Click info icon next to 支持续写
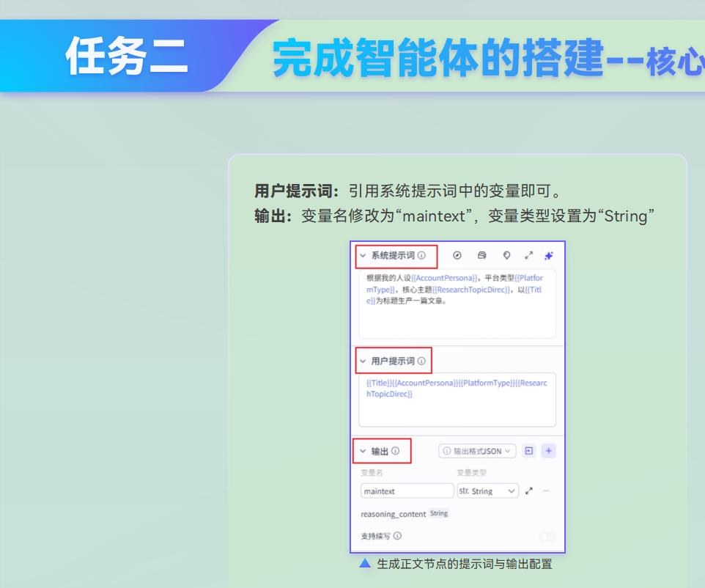The width and height of the screenshot is (705, 588). click(397, 536)
